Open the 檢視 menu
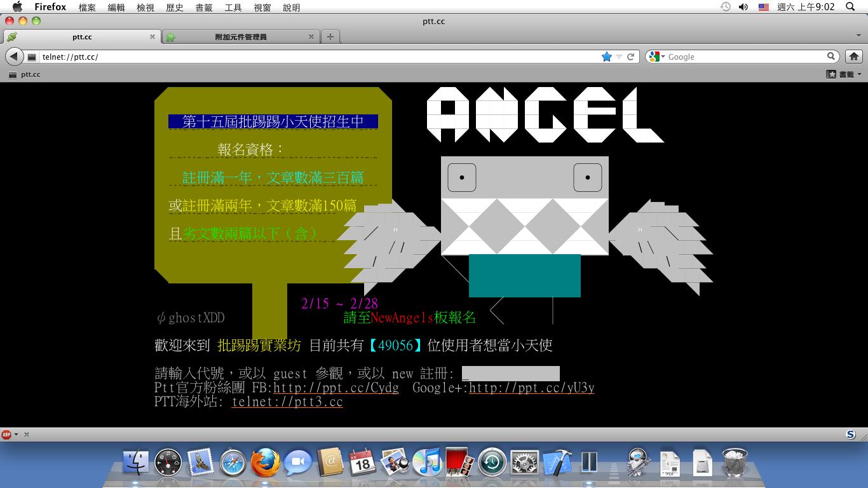 pyautogui.click(x=146, y=8)
